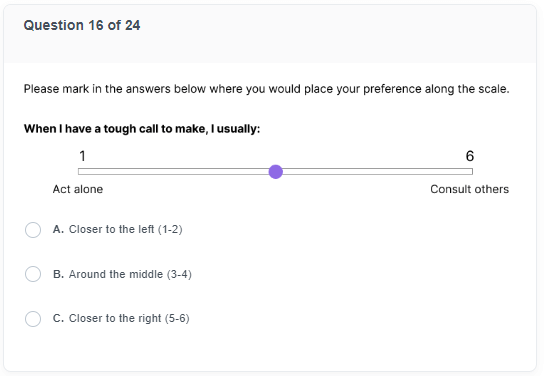The height and width of the screenshot is (376, 544).
Task: Click the 'Closer to the right (5-6)' text
Action: 129,318
